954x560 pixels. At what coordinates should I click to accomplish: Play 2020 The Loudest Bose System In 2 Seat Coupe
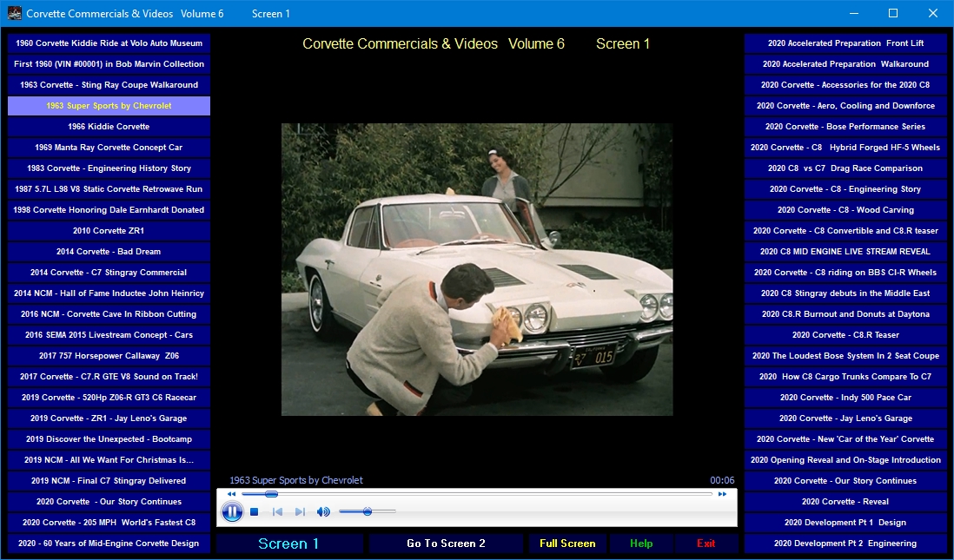[845, 356]
